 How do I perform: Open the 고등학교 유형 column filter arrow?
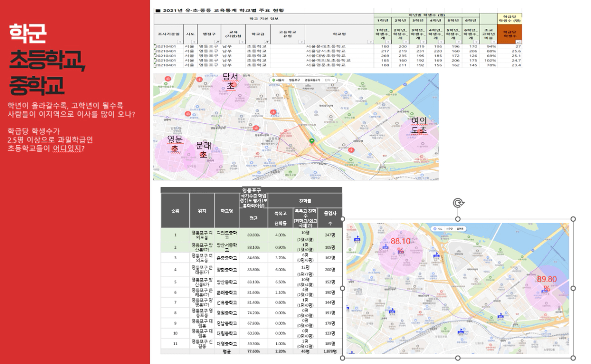[x=301, y=42]
